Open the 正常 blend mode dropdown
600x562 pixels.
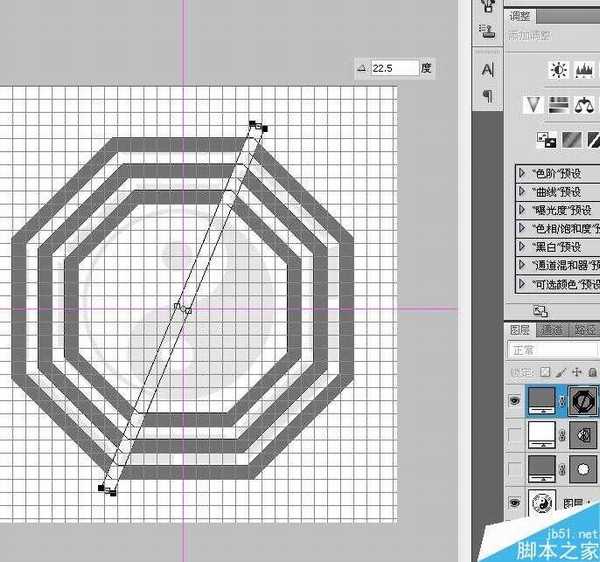[x=553, y=350]
